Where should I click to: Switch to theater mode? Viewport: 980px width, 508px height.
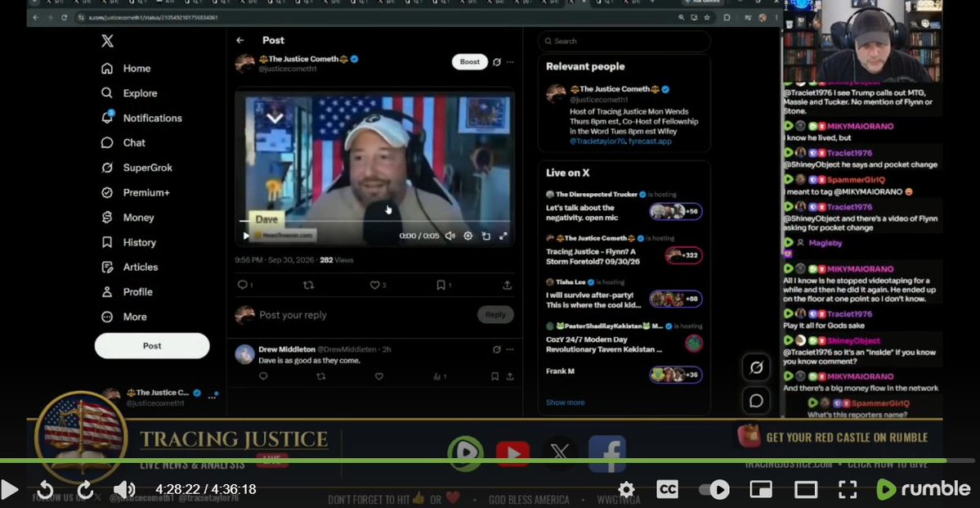pos(806,489)
